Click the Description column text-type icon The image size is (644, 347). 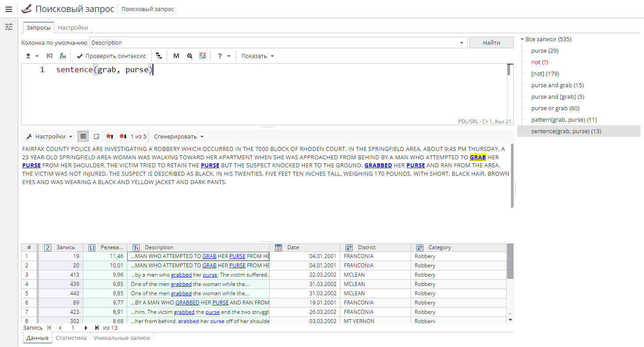pyautogui.click(x=136, y=247)
